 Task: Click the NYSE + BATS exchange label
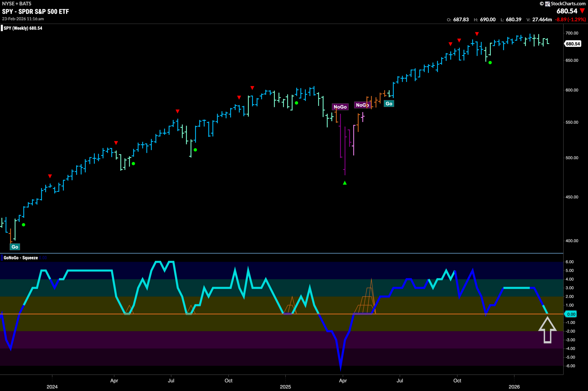tap(17, 3)
